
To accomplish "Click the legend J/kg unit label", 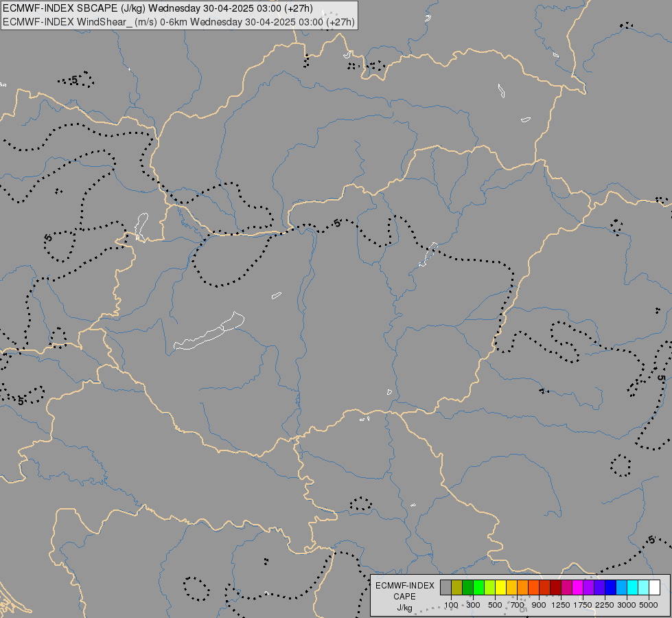I will point(404,607).
